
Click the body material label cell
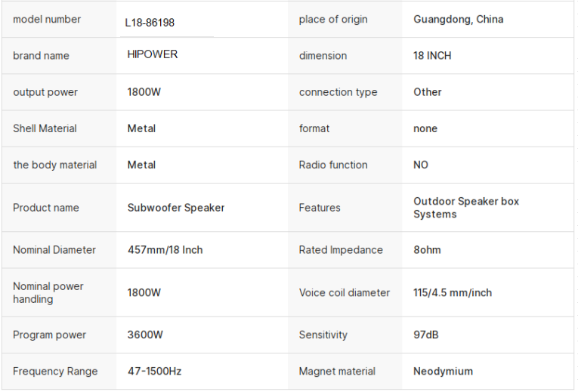[54, 165]
